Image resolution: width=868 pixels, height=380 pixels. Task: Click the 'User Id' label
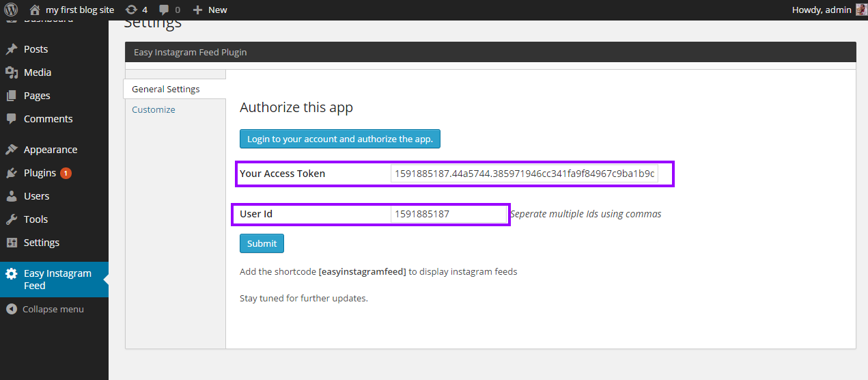pos(256,214)
